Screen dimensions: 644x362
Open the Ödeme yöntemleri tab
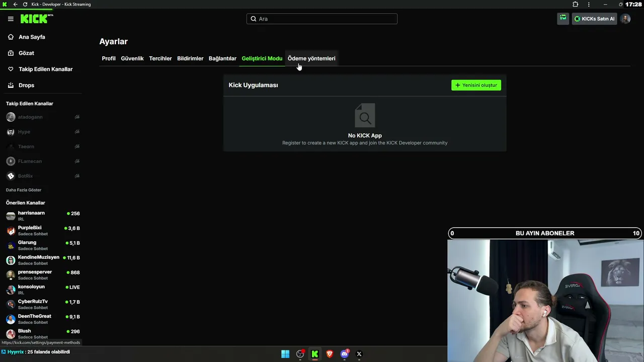pos(311,58)
